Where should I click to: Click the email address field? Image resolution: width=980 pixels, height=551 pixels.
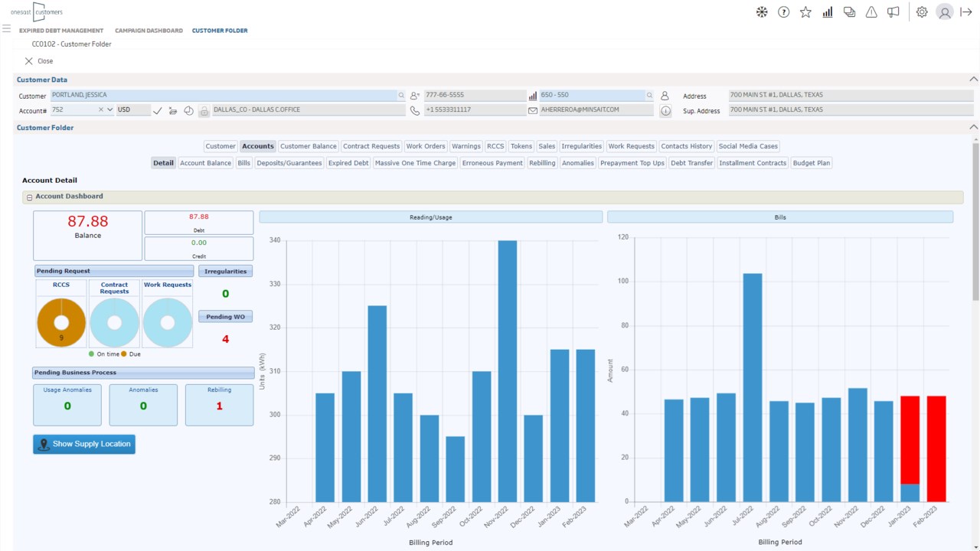596,110
